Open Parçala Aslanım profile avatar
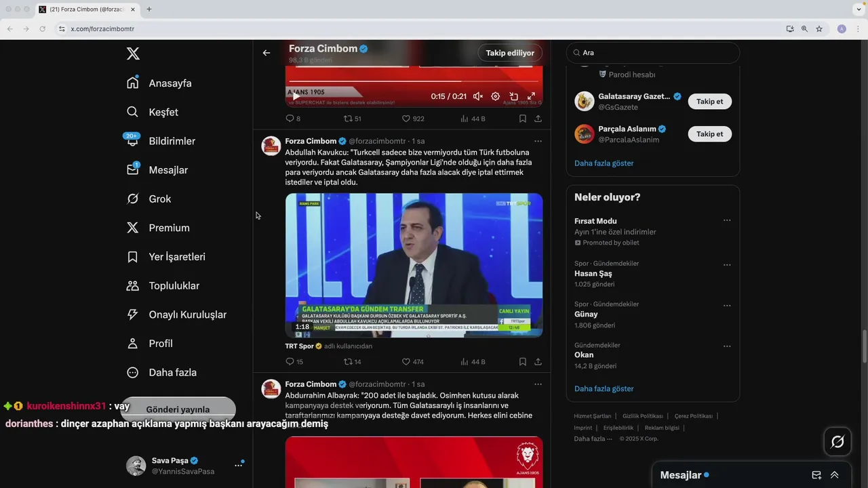The height and width of the screenshot is (488, 868). pos(585,134)
